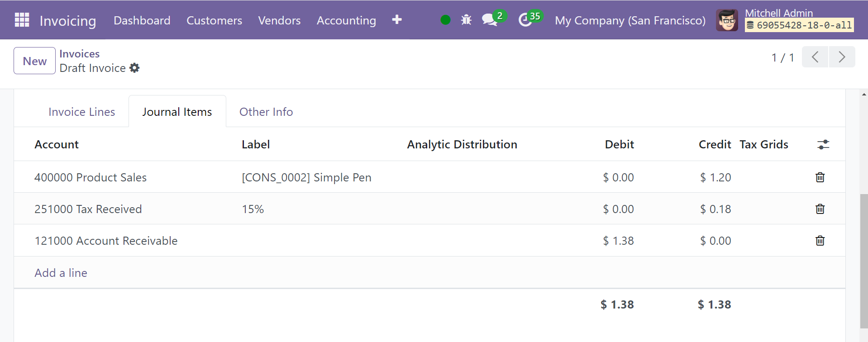Click the vertical scrollbar thumb
Screen dimensions: 868x342
[x=864, y=261]
